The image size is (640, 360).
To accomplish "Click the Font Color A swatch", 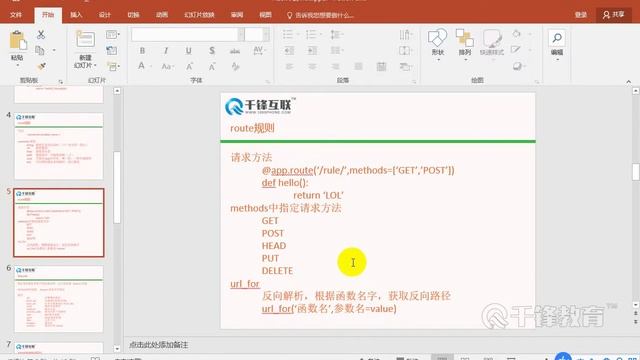I will coord(141,66).
